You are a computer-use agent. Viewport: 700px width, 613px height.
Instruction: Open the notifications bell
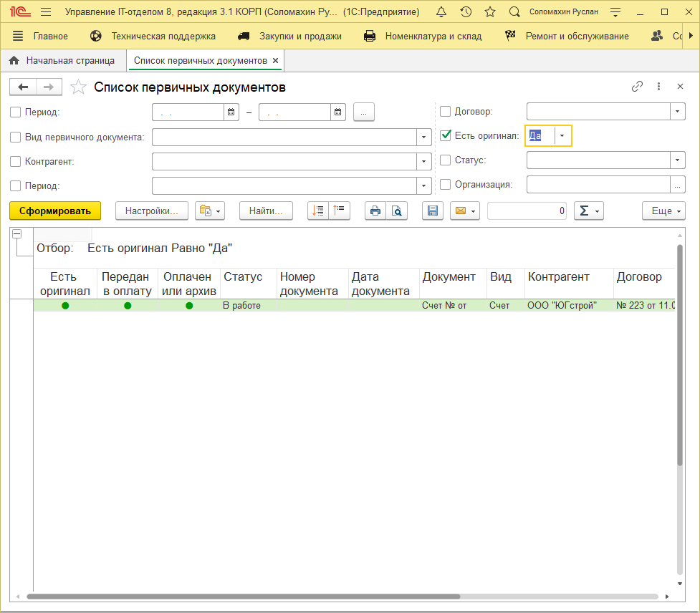(x=441, y=12)
